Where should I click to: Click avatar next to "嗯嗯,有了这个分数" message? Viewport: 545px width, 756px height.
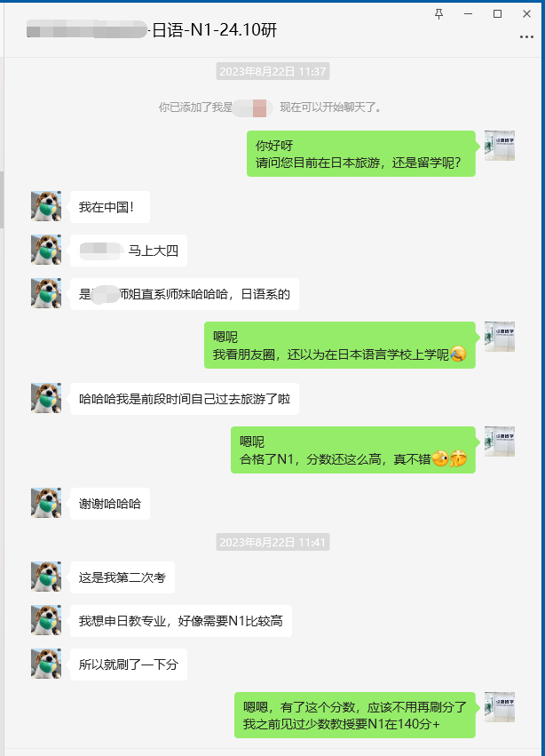(x=499, y=707)
